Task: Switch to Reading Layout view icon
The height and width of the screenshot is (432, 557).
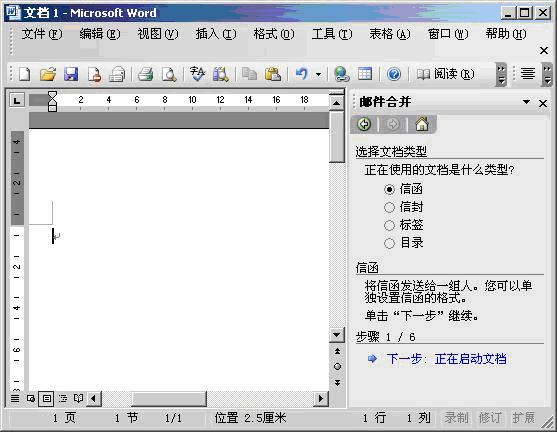Action: [x=78, y=399]
